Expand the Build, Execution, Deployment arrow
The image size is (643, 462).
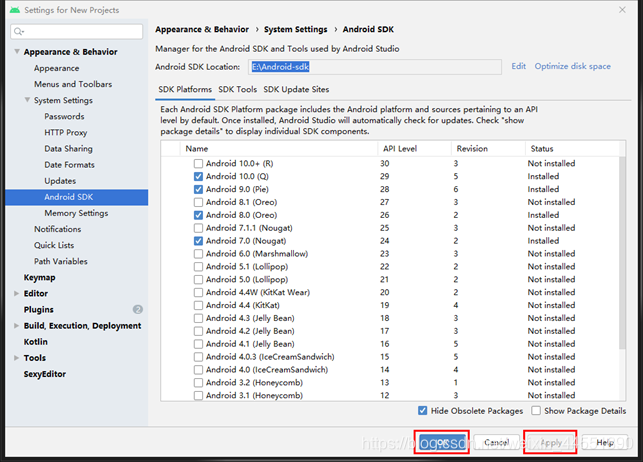[x=16, y=325]
